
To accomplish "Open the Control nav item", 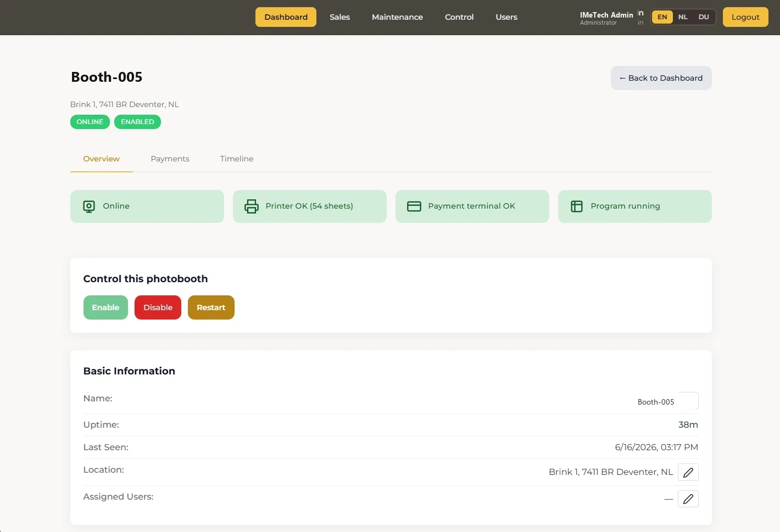I will [x=459, y=17].
